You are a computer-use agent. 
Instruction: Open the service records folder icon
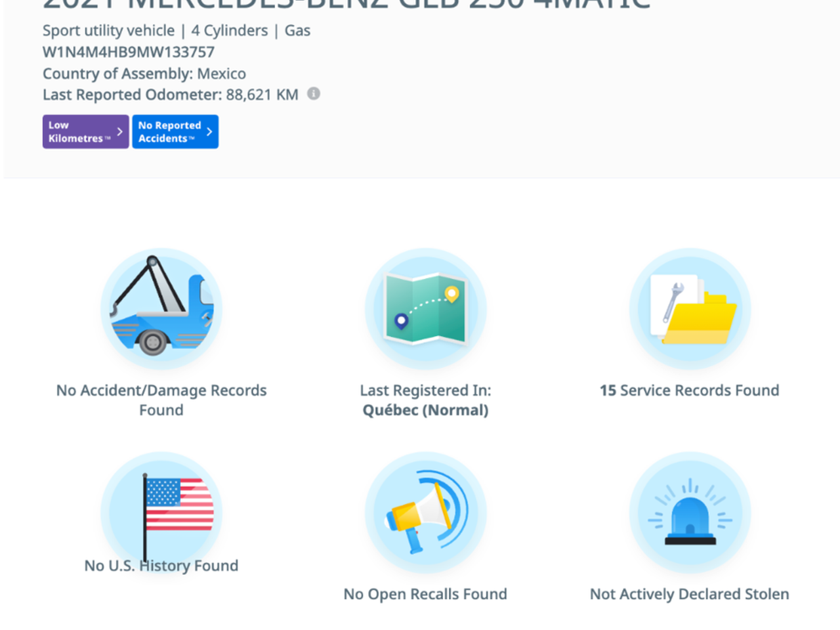[690, 309]
